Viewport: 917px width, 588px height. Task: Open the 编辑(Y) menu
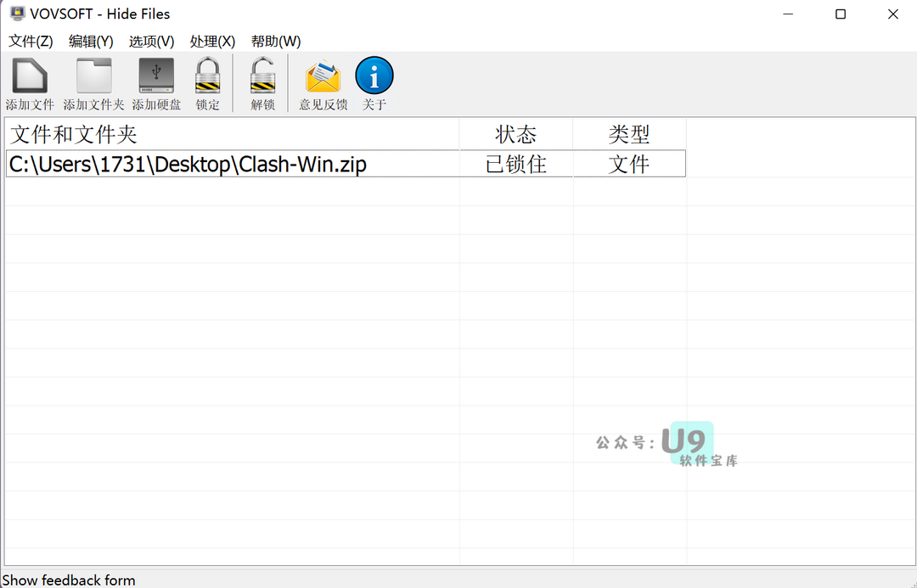(x=91, y=42)
